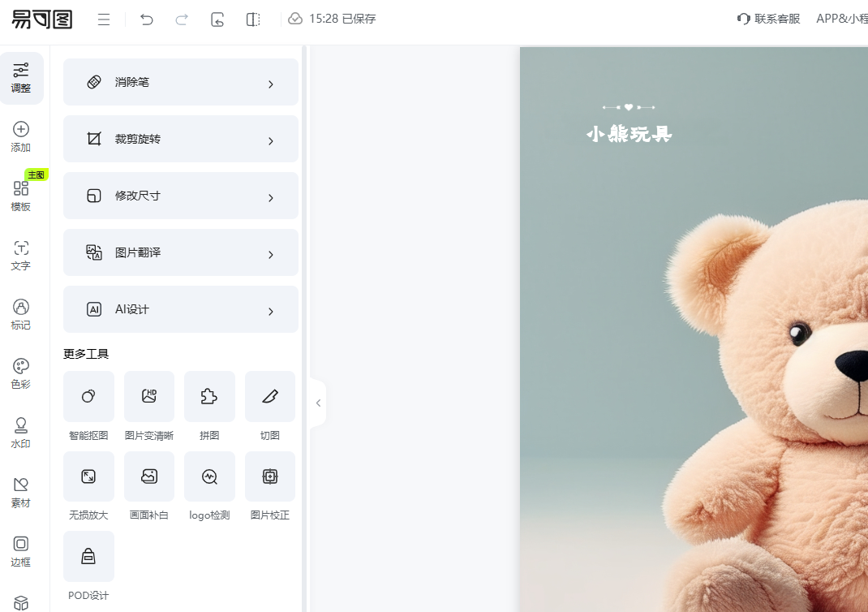This screenshot has height=612, width=868.
Task: Open the 智能抠图 smart cutout tool
Action: click(x=88, y=397)
